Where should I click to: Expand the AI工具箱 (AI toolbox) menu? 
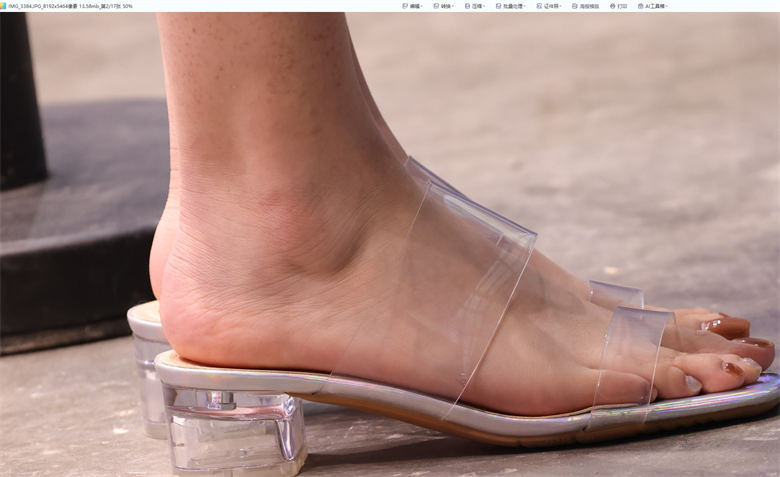(653, 6)
